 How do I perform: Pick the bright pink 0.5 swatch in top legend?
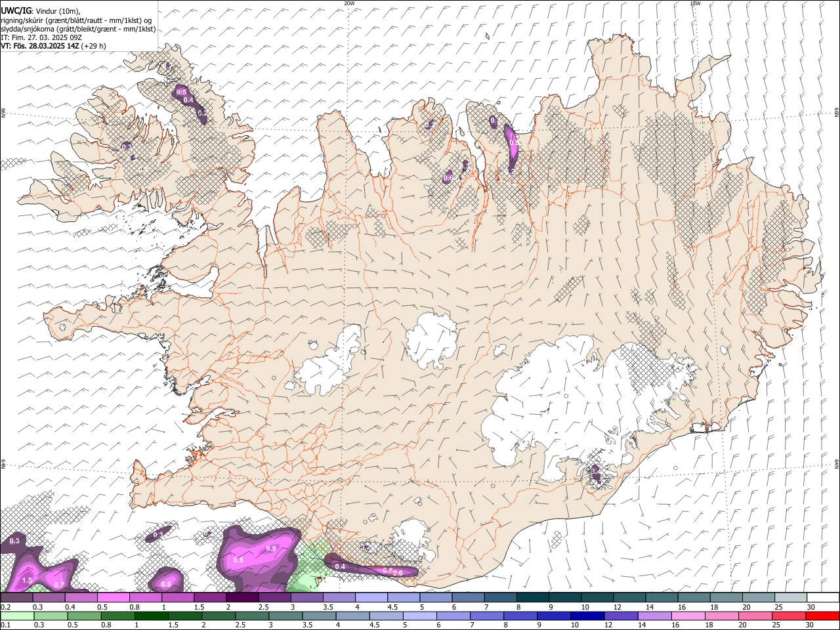(x=114, y=598)
